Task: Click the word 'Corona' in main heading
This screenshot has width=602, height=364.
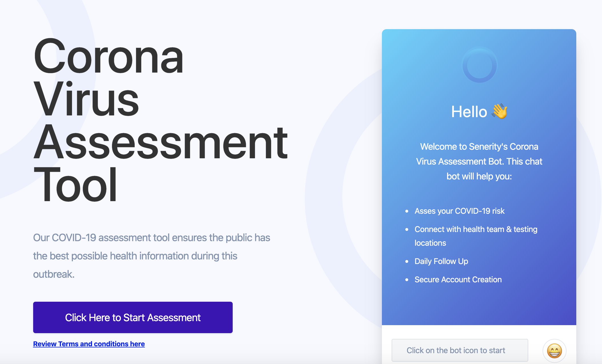Action: click(x=108, y=57)
